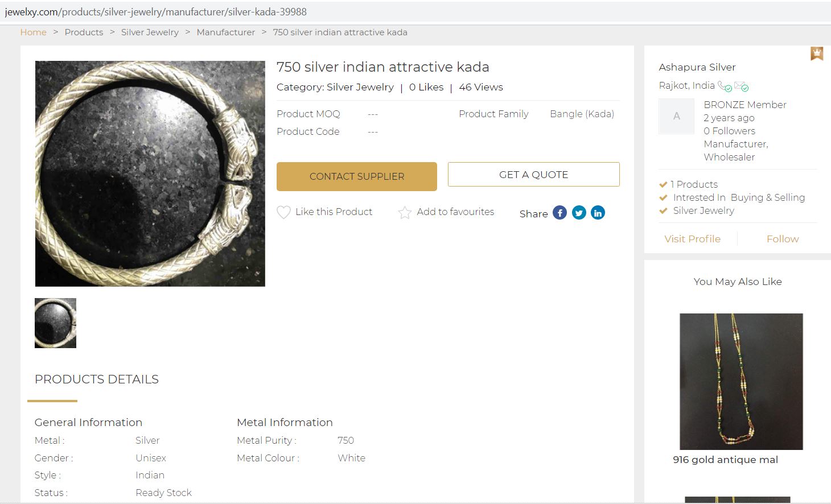Click the verified phone icon next to Rajkot
This screenshot has height=504, width=831.
click(x=725, y=86)
